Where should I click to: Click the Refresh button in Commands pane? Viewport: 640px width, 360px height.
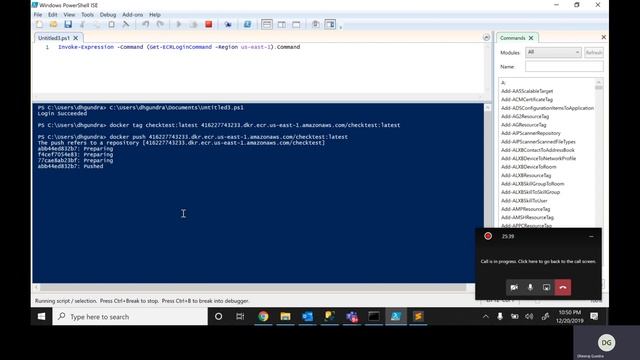[x=593, y=52]
